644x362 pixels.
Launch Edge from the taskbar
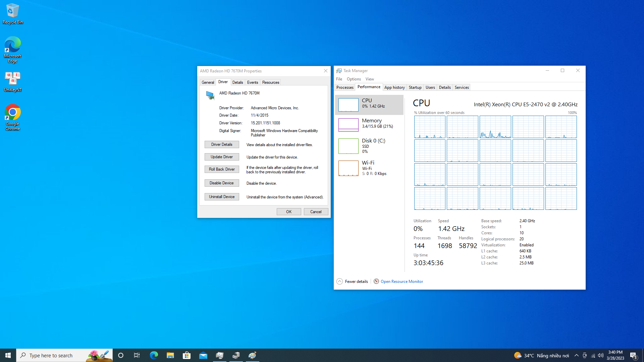point(154,355)
